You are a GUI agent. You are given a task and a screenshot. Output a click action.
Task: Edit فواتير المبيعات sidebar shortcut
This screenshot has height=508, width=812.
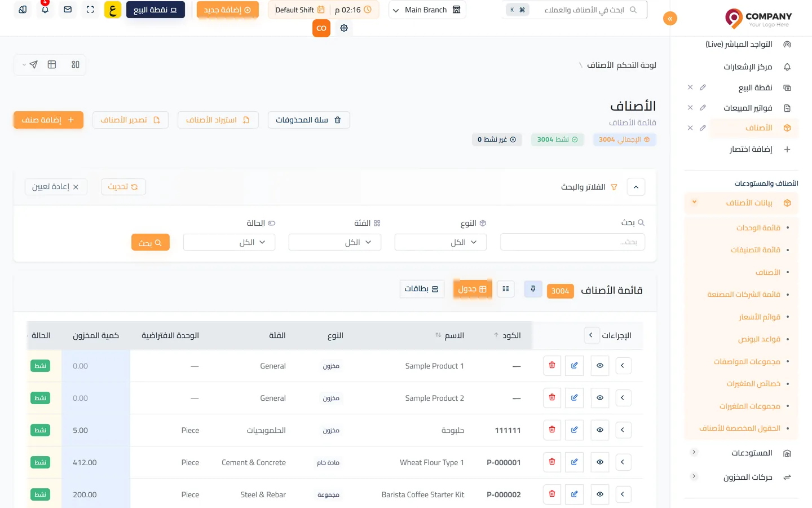pos(703,108)
